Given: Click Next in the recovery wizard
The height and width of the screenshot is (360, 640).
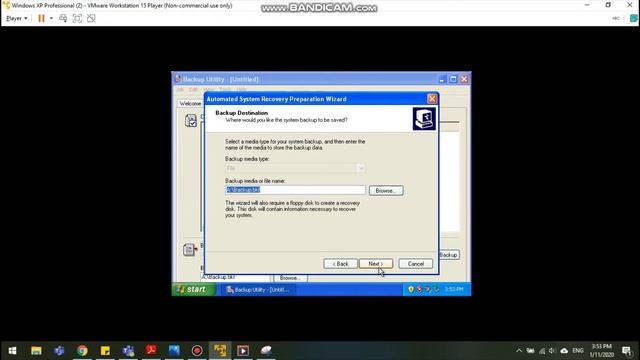Looking at the screenshot, I should pyautogui.click(x=376, y=264).
